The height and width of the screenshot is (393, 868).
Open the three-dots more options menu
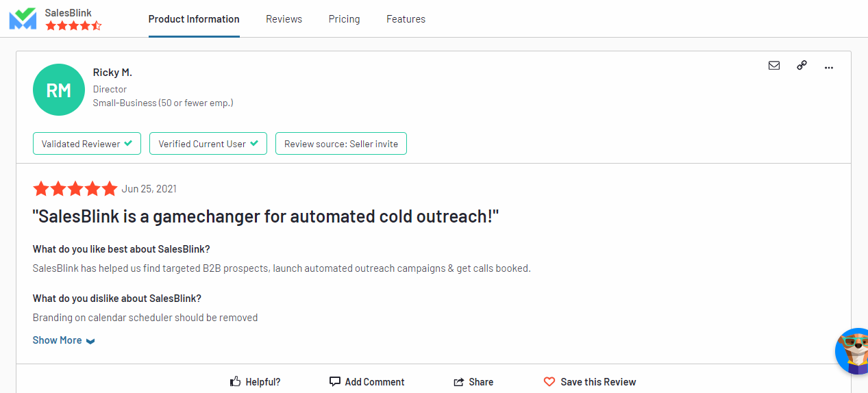pos(829,67)
